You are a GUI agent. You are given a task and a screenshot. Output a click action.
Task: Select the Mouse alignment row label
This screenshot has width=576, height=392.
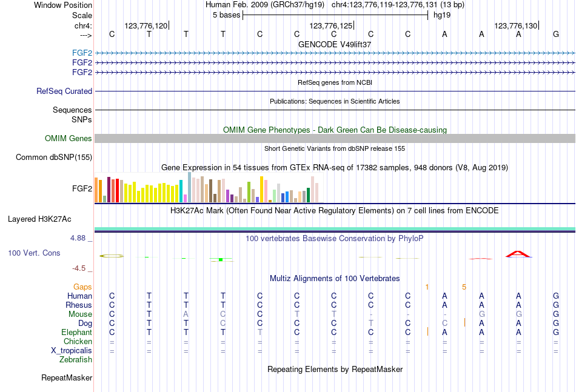(x=80, y=314)
